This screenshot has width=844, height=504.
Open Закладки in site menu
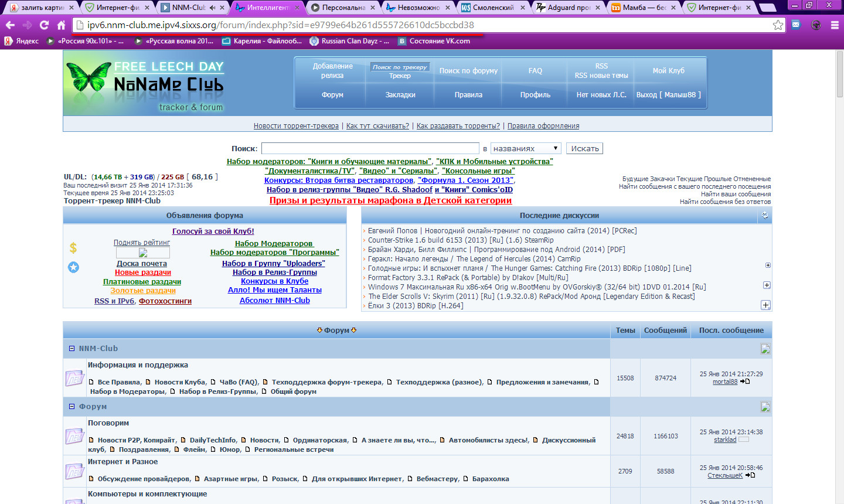coord(400,95)
